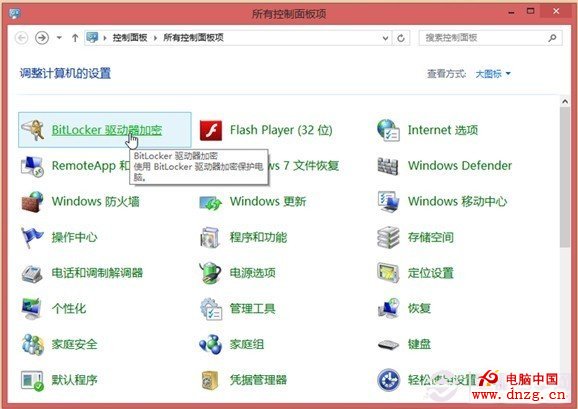Open the 个性化 link

tap(69, 308)
